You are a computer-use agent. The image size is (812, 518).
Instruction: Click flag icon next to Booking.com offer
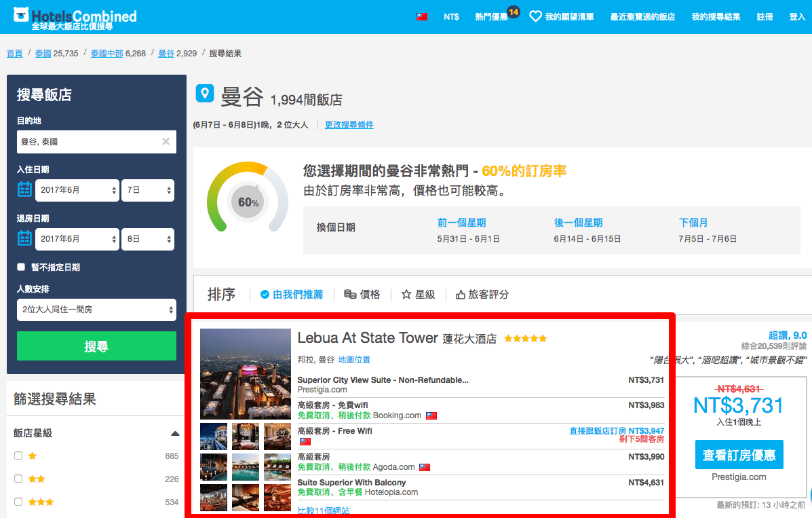[x=431, y=415]
